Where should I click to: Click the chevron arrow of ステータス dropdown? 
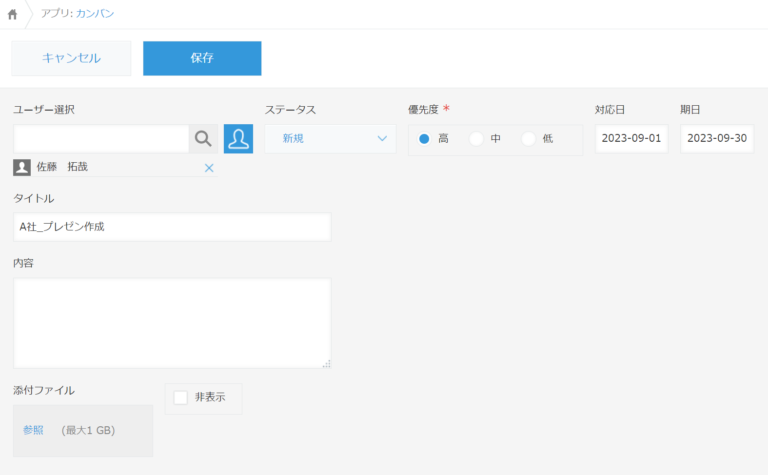click(x=382, y=139)
